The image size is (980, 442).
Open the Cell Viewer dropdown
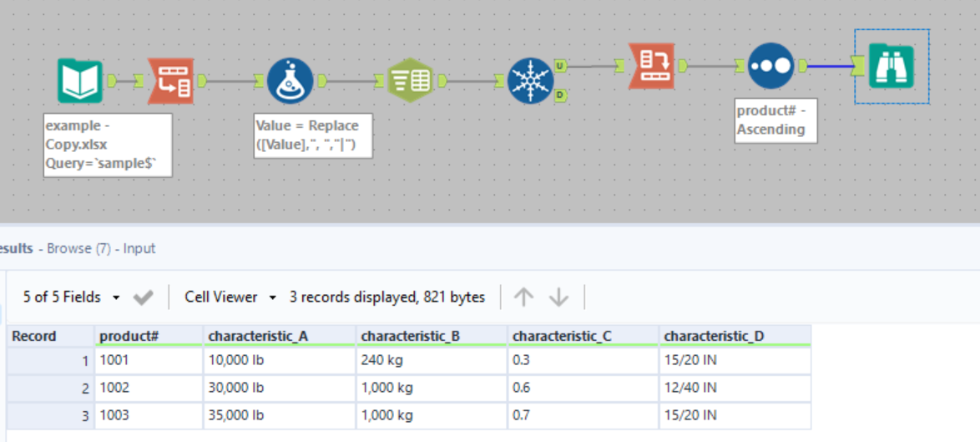click(230, 297)
